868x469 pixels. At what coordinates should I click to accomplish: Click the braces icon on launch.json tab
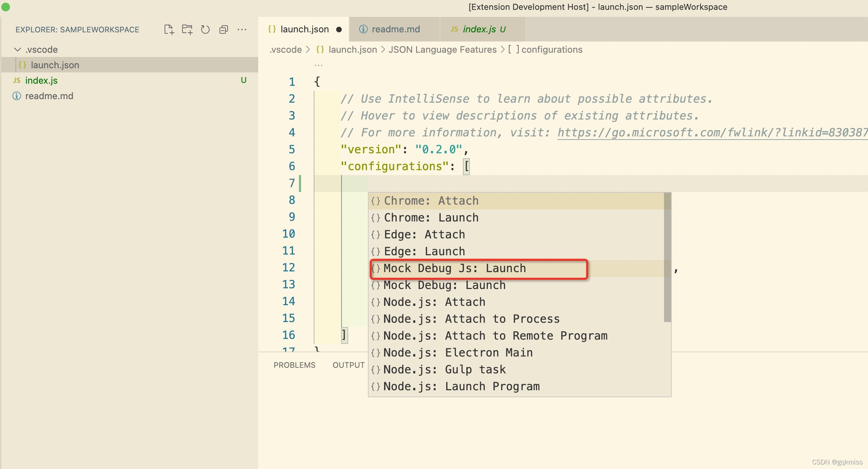click(x=272, y=29)
